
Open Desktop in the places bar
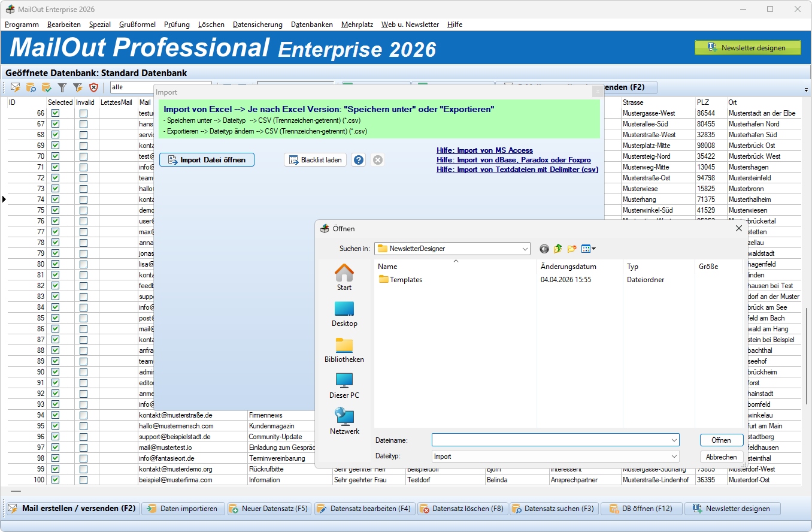pos(344,313)
